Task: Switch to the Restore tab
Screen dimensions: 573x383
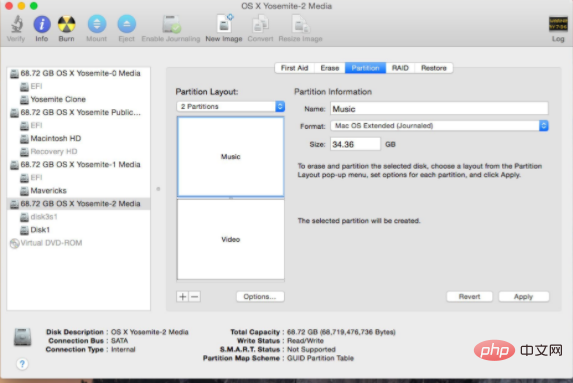Action: point(434,68)
